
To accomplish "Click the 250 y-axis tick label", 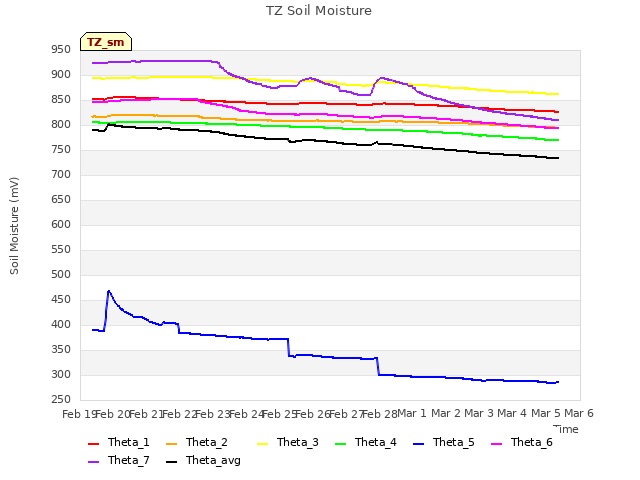I will pos(61,400).
